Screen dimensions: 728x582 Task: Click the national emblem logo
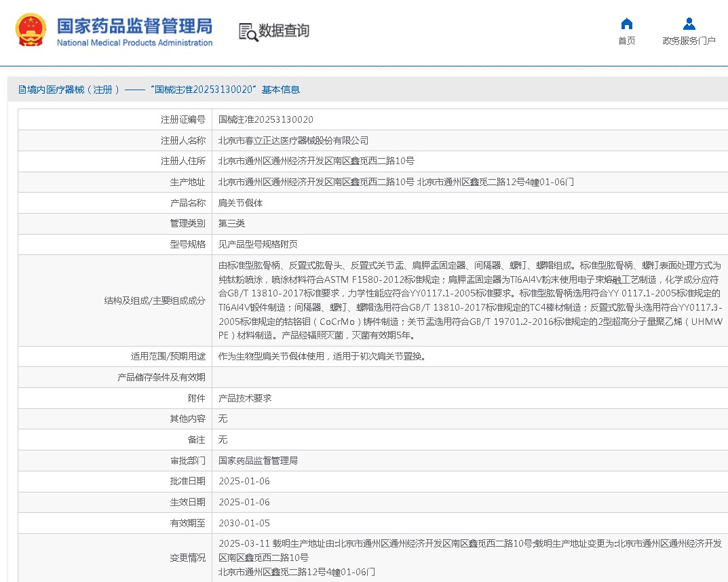point(31,30)
